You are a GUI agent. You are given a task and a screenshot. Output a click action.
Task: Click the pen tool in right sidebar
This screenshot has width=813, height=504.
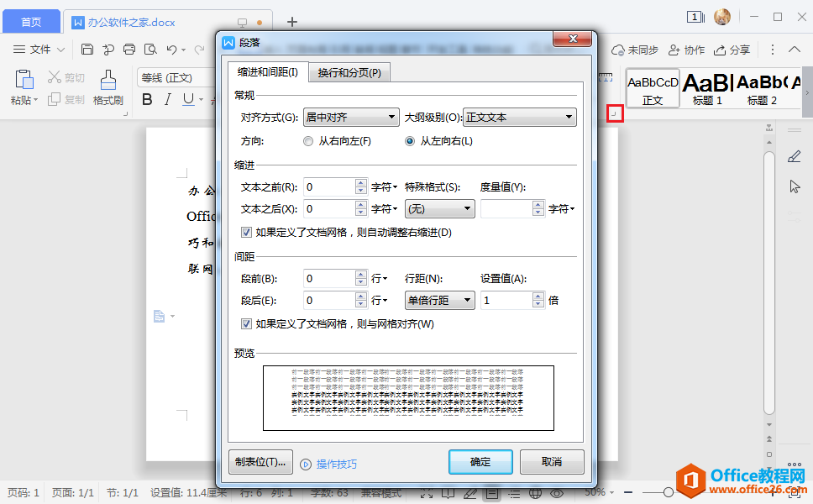795,156
